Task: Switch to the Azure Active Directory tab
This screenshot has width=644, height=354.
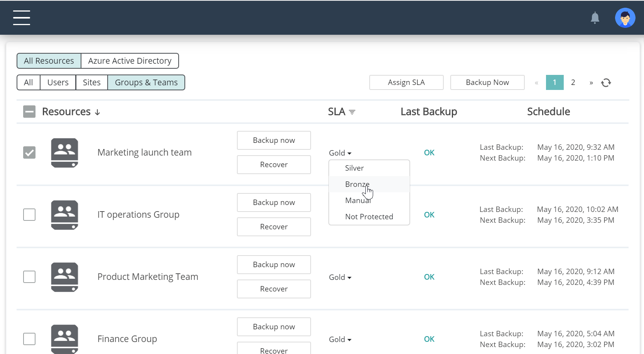Action: click(130, 61)
